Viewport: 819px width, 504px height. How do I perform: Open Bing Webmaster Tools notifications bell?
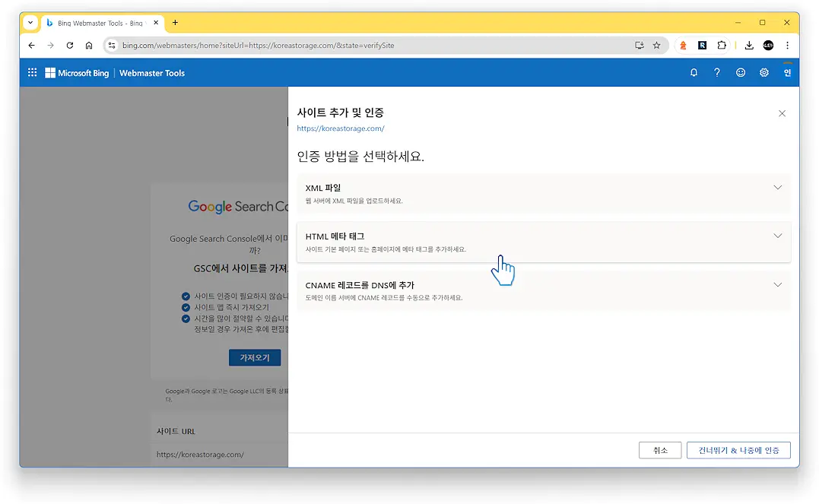click(x=693, y=72)
